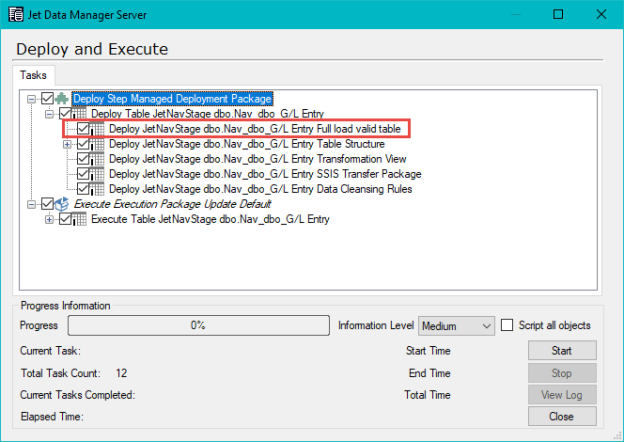
Task: Select Execute Execution Package Update Default text
Action: 172,204
